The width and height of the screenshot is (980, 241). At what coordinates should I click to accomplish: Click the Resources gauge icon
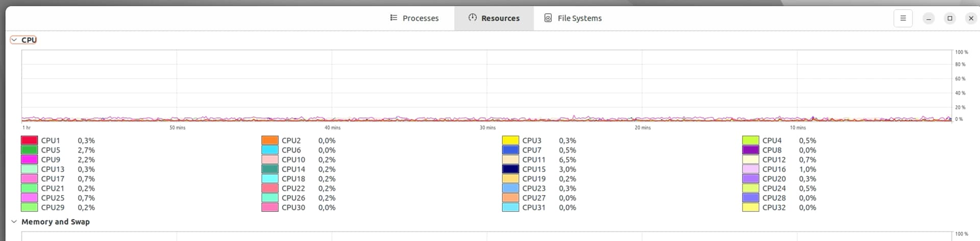click(473, 17)
